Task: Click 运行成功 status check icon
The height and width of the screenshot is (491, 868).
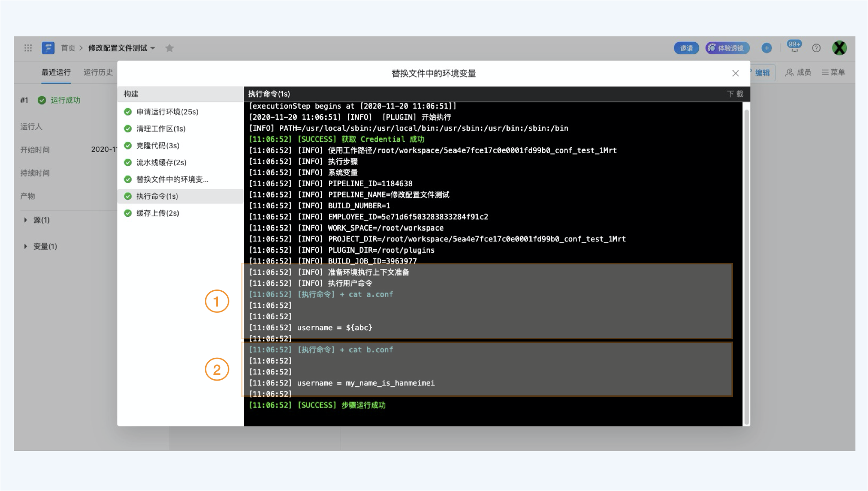Action: click(x=42, y=100)
